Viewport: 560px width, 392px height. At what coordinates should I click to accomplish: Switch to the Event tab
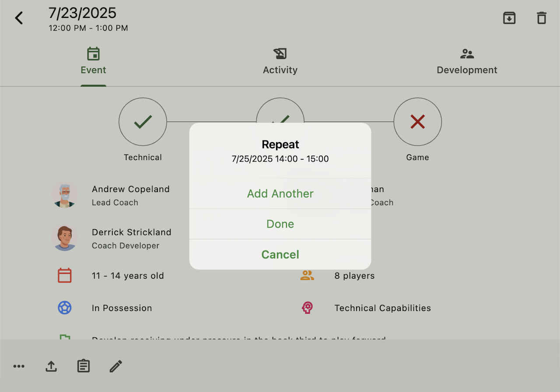click(x=93, y=61)
